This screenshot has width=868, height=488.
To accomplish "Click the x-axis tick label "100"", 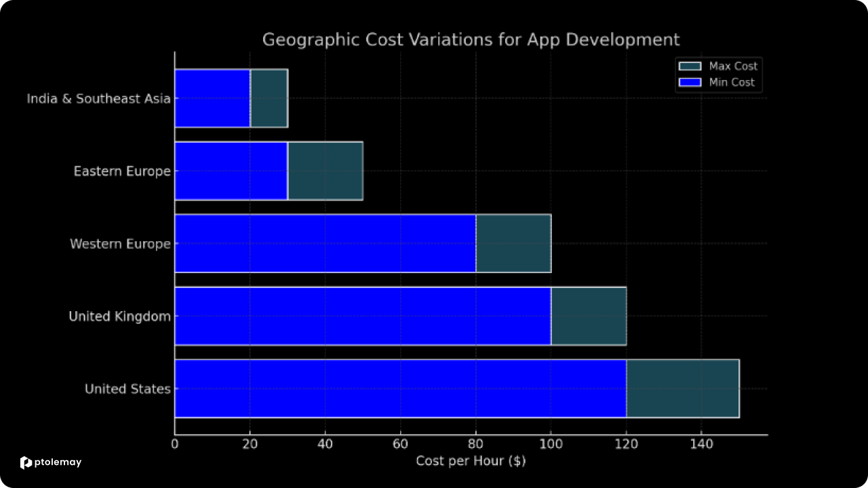I will point(551,445).
